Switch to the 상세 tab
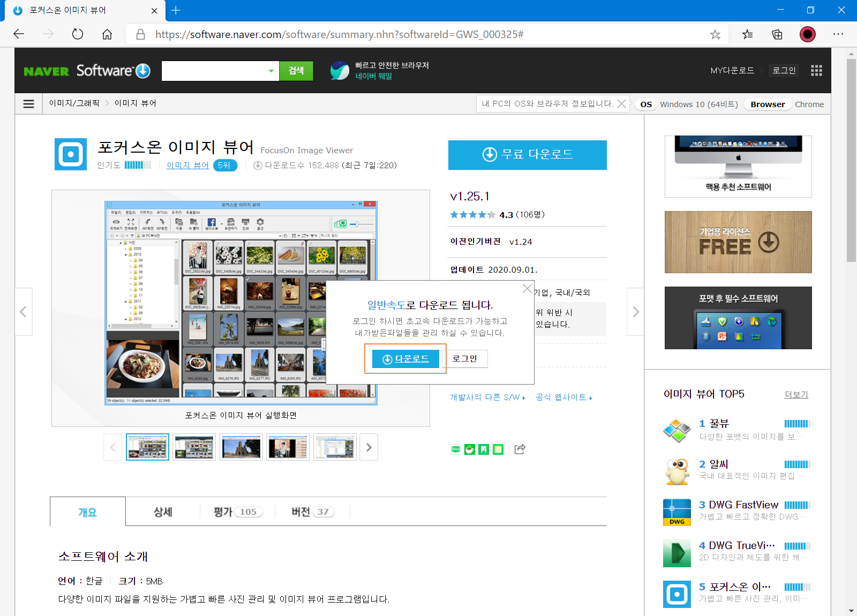The height and width of the screenshot is (616, 857). [163, 512]
